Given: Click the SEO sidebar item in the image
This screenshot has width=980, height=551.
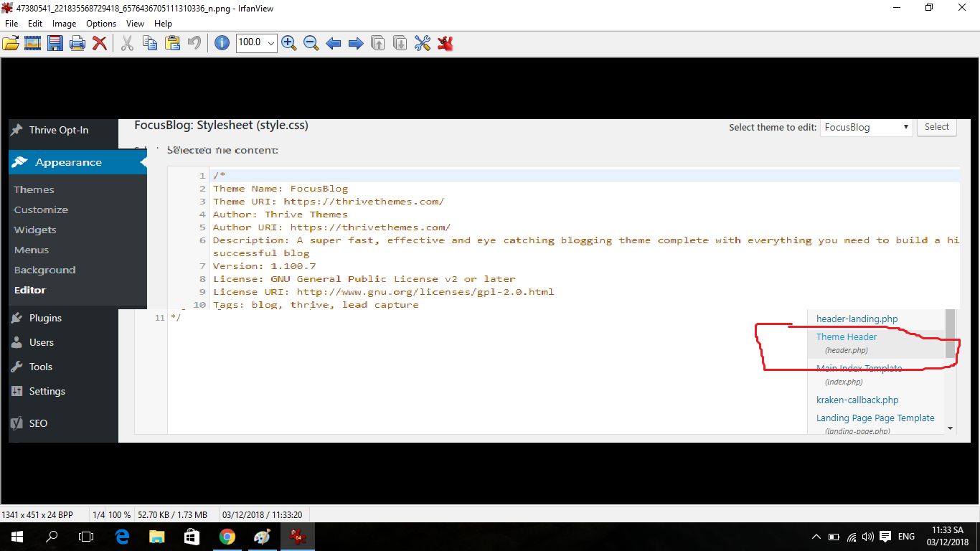Looking at the screenshot, I should 38,423.
